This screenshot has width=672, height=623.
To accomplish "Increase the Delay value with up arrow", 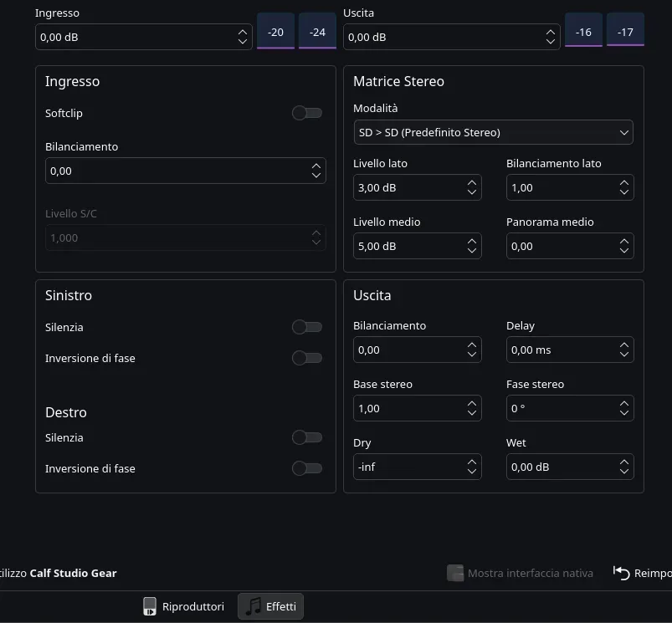I will (624, 345).
